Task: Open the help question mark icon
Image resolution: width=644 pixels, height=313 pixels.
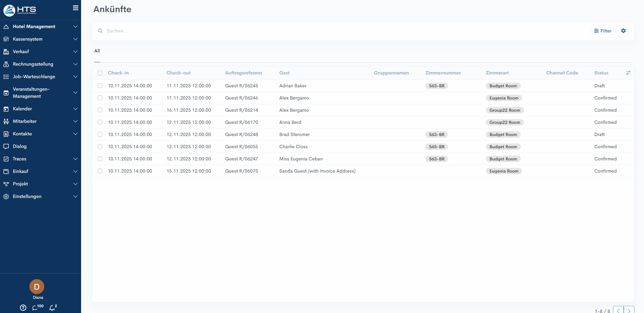Action: click(x=23, y=308)
